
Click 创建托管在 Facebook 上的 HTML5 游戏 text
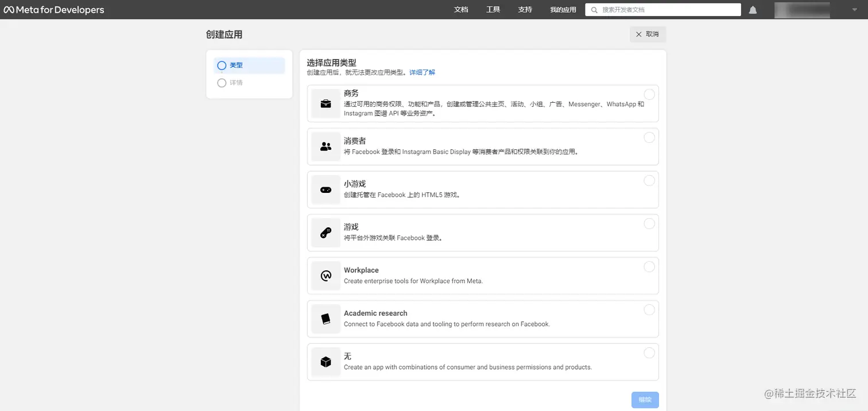402,195
